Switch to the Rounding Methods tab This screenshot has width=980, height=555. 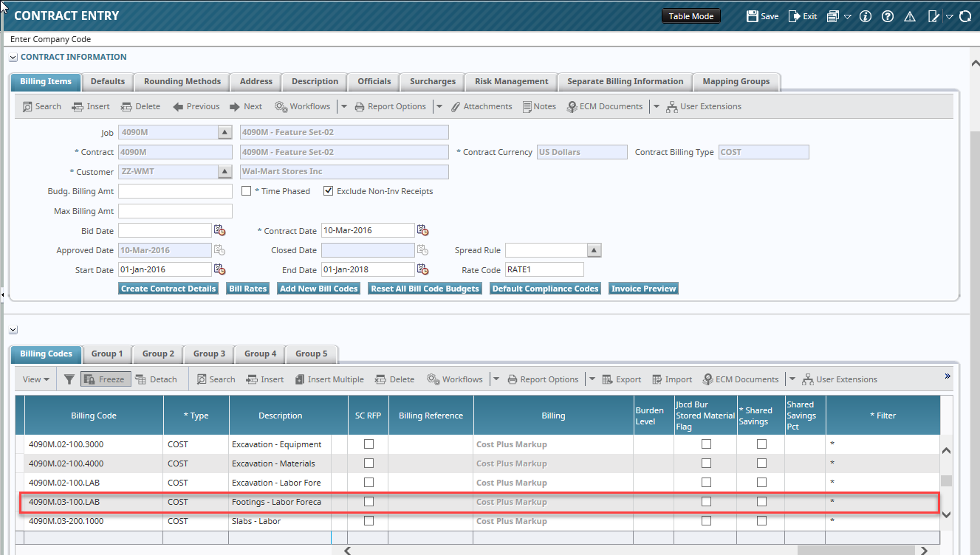click(x=182, y=82)
